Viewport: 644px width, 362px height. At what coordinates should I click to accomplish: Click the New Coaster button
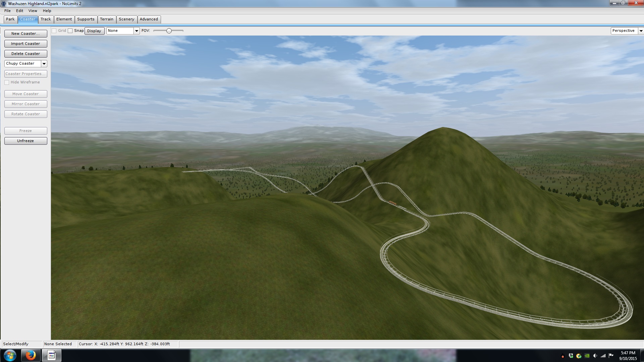25,34
